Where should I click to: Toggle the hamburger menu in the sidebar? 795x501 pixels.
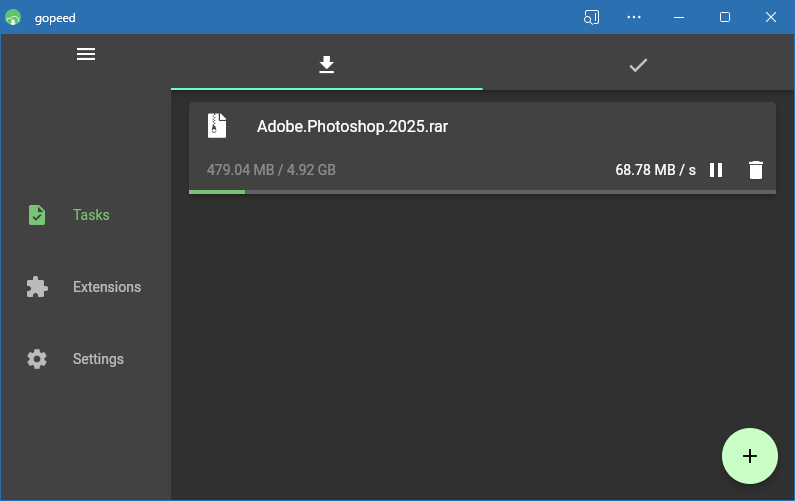point(86,54)
